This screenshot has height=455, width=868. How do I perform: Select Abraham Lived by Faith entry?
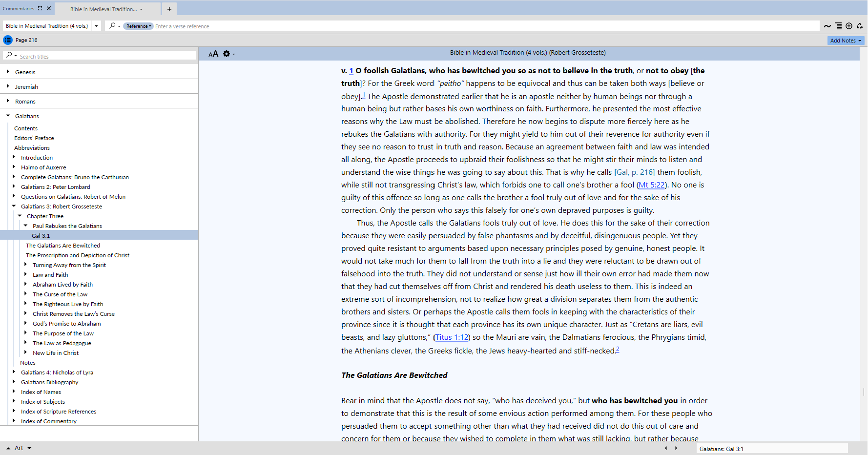(62, 285)
